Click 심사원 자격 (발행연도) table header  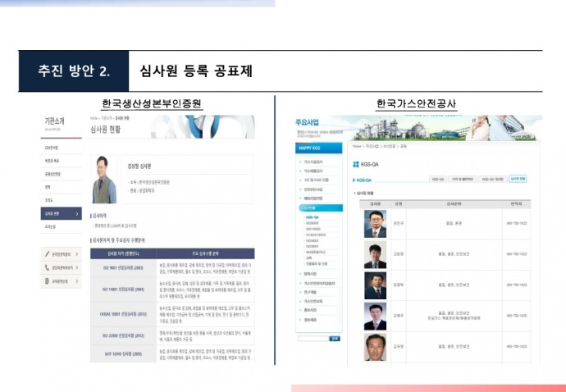123,253
